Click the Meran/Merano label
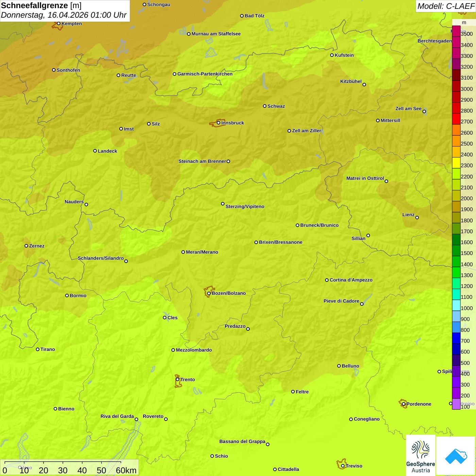This screenshot has width=476, height=476. pyautogui.click(x=202, y=252)
